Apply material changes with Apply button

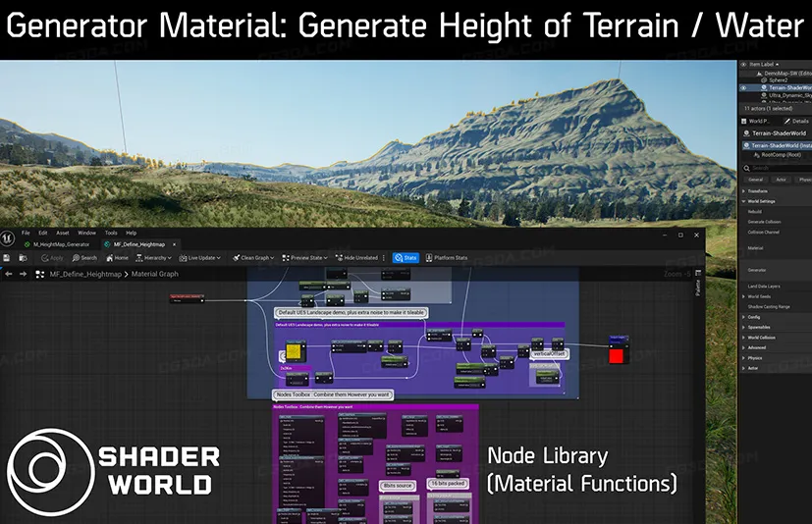[x=52, y=258]
